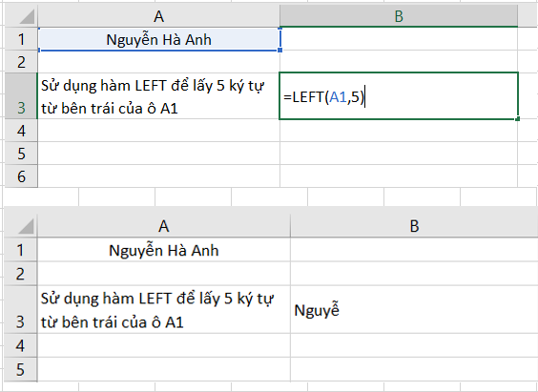Select empty cell B5 in bottom spreadsheet
This screenshot has height=392, width=538.
point(414,369)
